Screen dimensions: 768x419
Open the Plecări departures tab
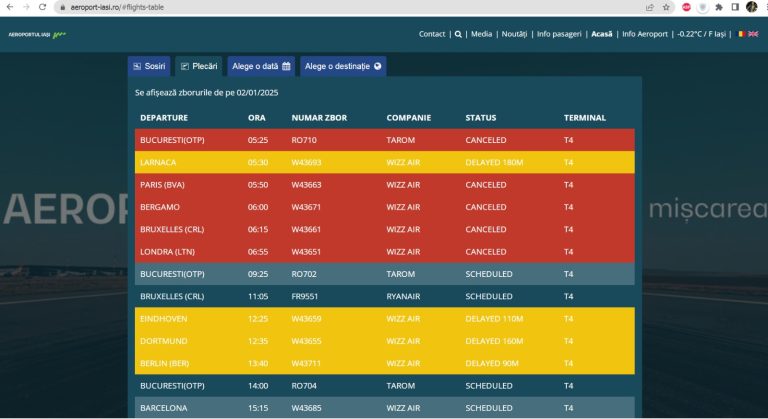pyautogui.click(x=199, y=66)
